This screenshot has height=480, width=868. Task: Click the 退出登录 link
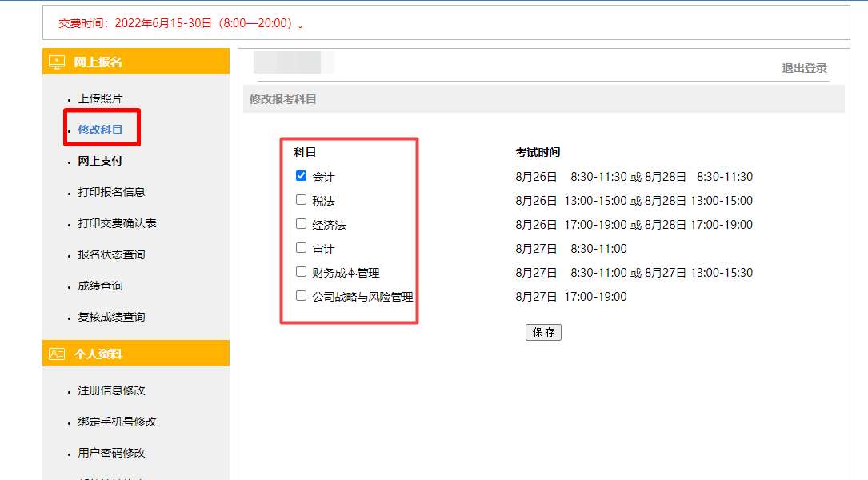coord(804,68)
